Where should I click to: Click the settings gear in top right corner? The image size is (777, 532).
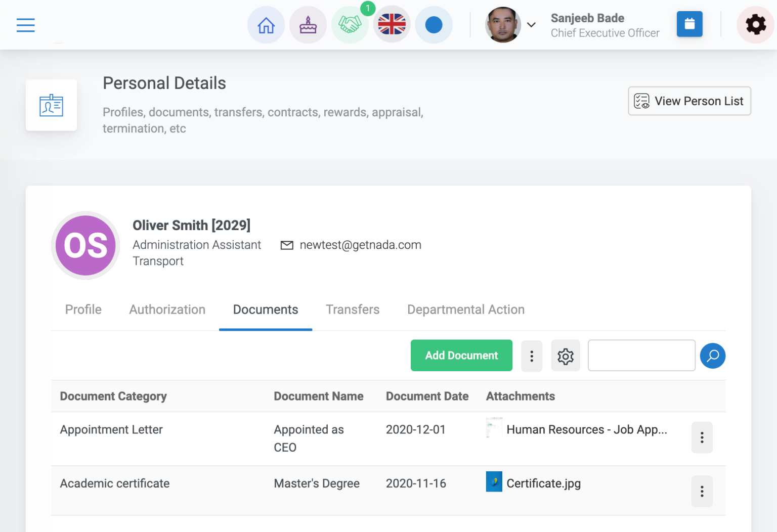(755, 24)
